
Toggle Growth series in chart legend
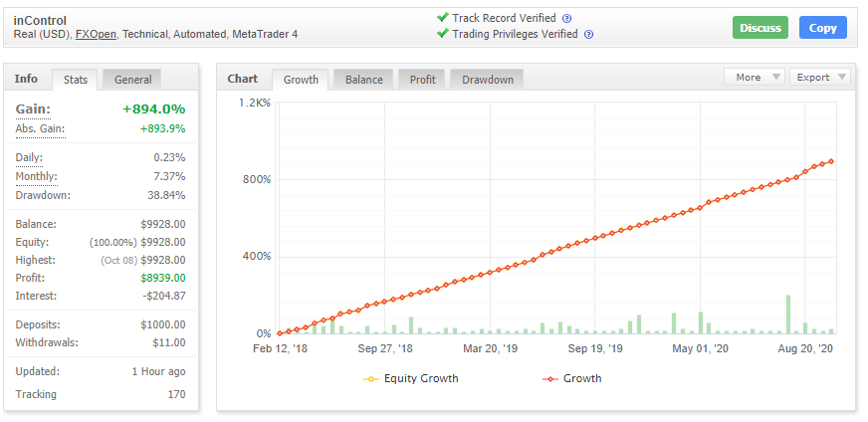click(571, 379)
